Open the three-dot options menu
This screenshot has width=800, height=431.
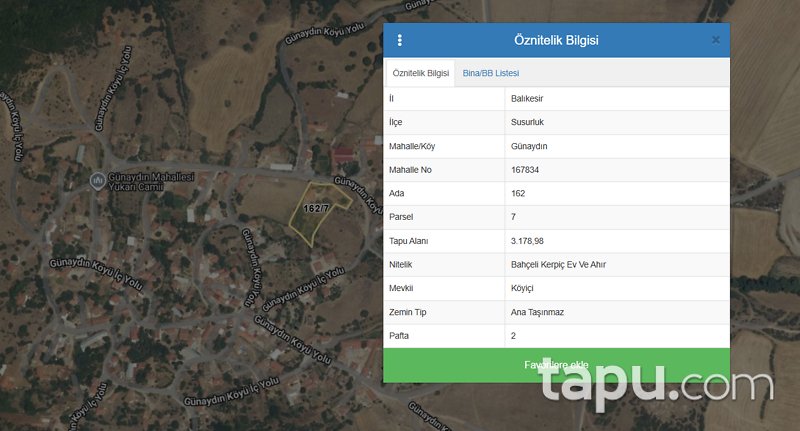pos(399,40)
